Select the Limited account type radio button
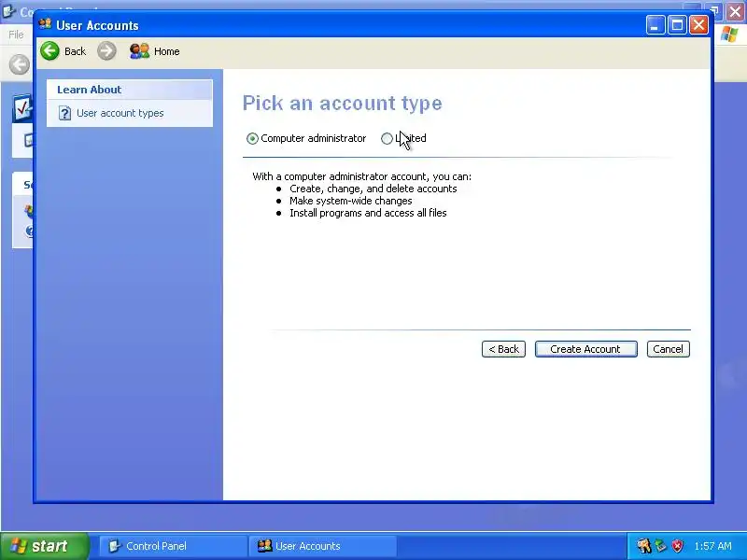 (387, 138)
